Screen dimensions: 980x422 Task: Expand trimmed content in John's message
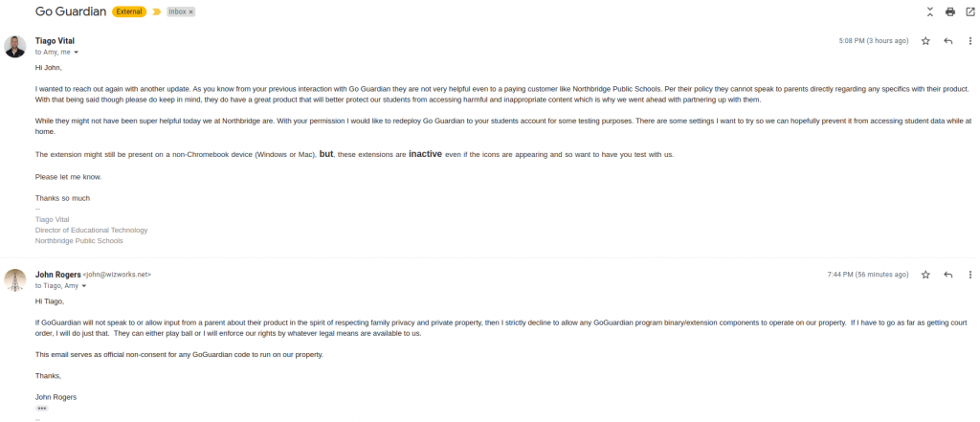pos(42,409)
